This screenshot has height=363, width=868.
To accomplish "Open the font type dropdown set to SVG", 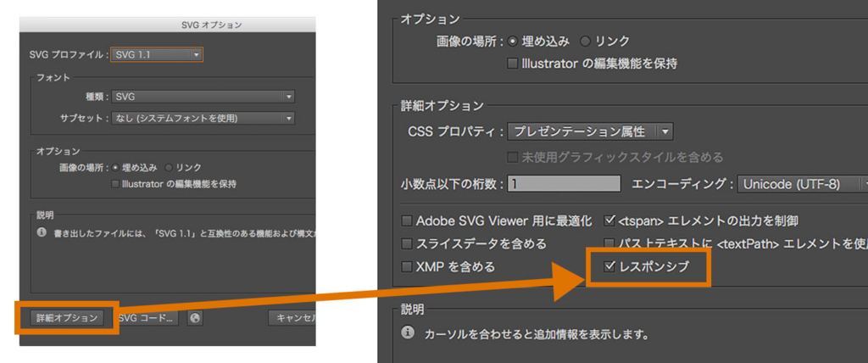I will (x=203, y=97).
